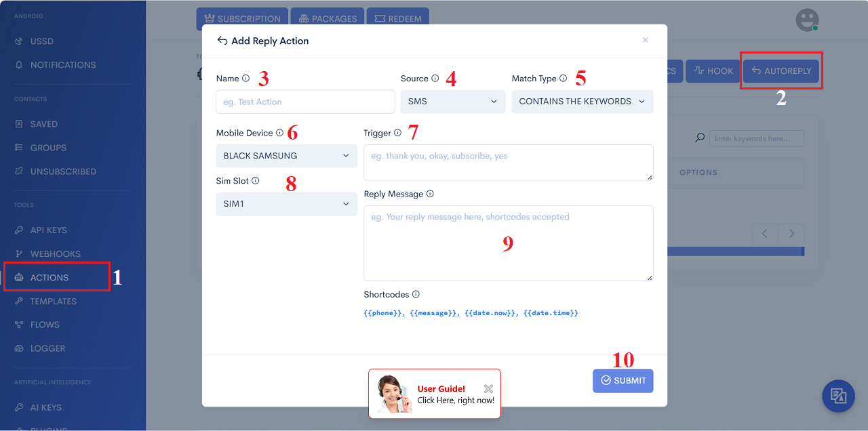This screenshot has width=868, height=431.
Task: Open Templates in the sidebar
Action: point(53,302)
